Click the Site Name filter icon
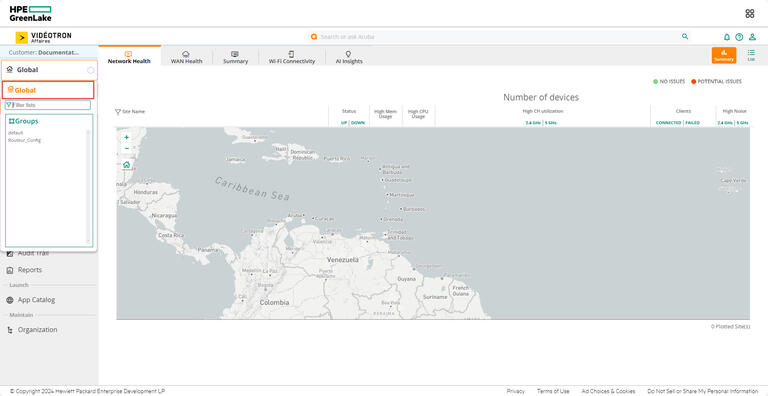Screen dimensions: 768x396 (118, 112)
